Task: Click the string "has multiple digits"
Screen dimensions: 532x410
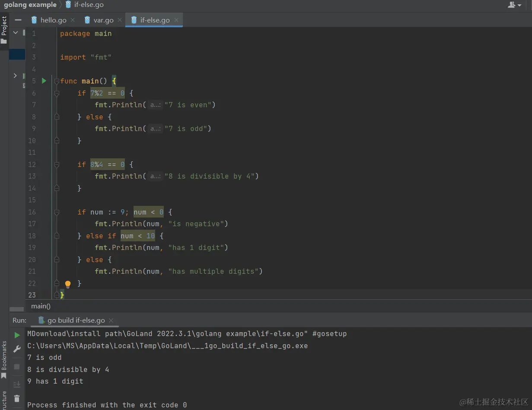Action: click(x=213, y=271)
